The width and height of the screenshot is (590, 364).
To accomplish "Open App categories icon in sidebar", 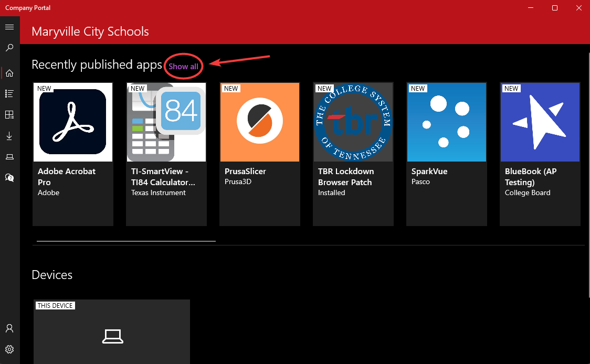I will 9,115.
